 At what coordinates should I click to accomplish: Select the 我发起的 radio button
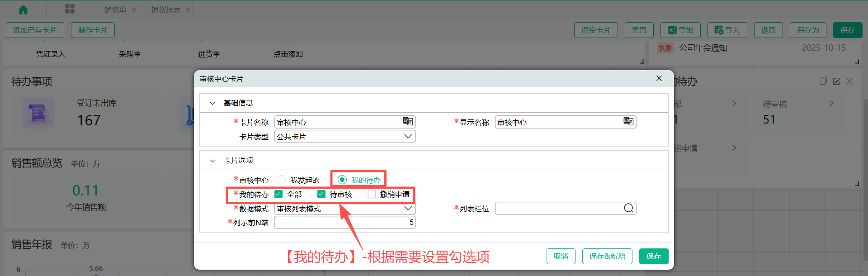point(281,180)
